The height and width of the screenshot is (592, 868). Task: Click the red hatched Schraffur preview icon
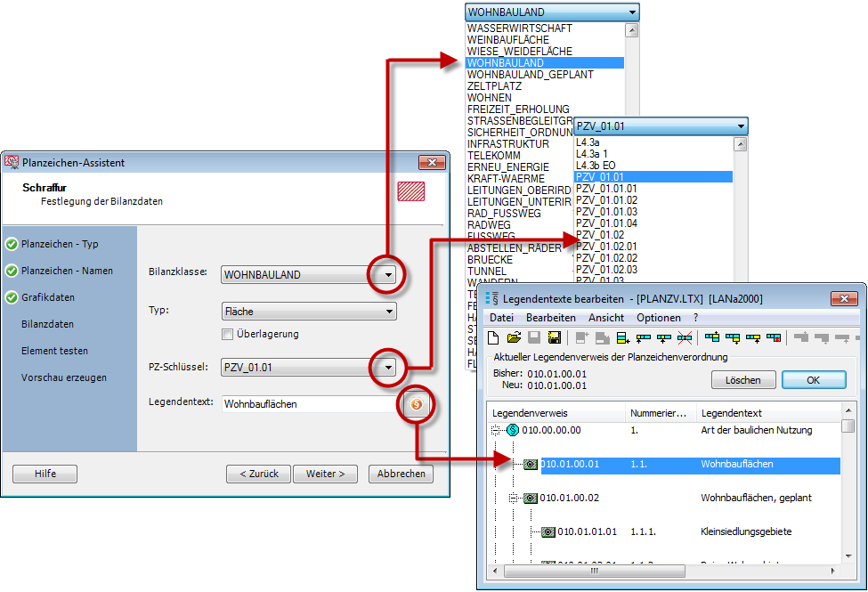pyautogui.click(x=410, y=191)
